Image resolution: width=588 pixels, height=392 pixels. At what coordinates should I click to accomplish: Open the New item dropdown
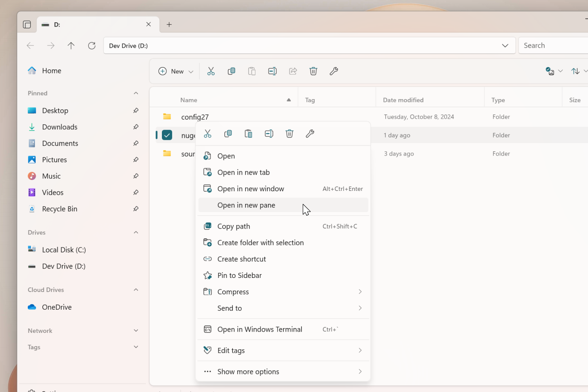tap(176, 71)
